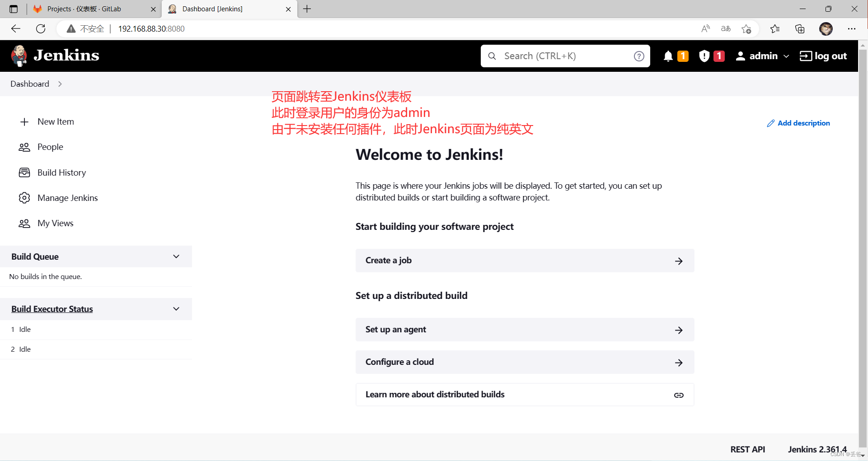Click the Manage Jenkins gear icon
This screenshot has height=461, width=868.
pyautogui.click(x=24, y=198)
